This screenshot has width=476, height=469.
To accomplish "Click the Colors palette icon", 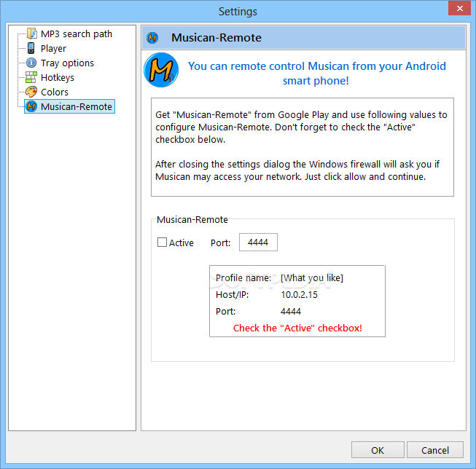I will tap(31, 92).
